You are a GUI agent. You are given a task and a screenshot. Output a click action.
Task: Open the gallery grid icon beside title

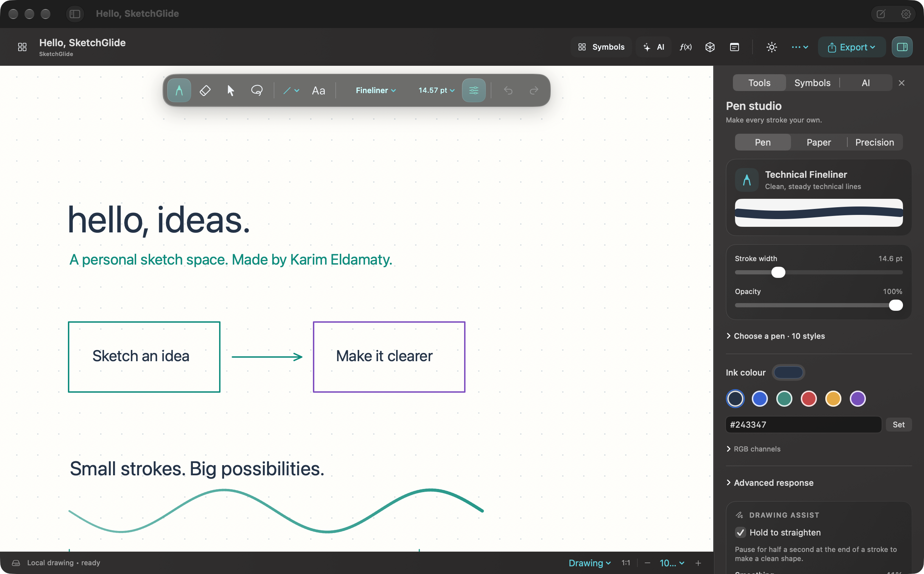(22, 47)
